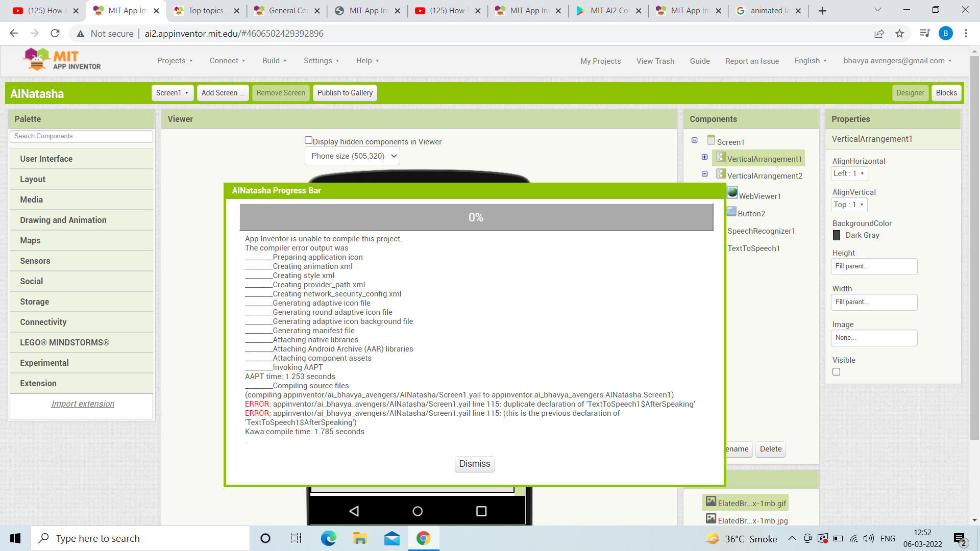Tap the Android recents square in viewer
Image resolution: width=980 pixels, height=551 pixels.
[481, 511]
